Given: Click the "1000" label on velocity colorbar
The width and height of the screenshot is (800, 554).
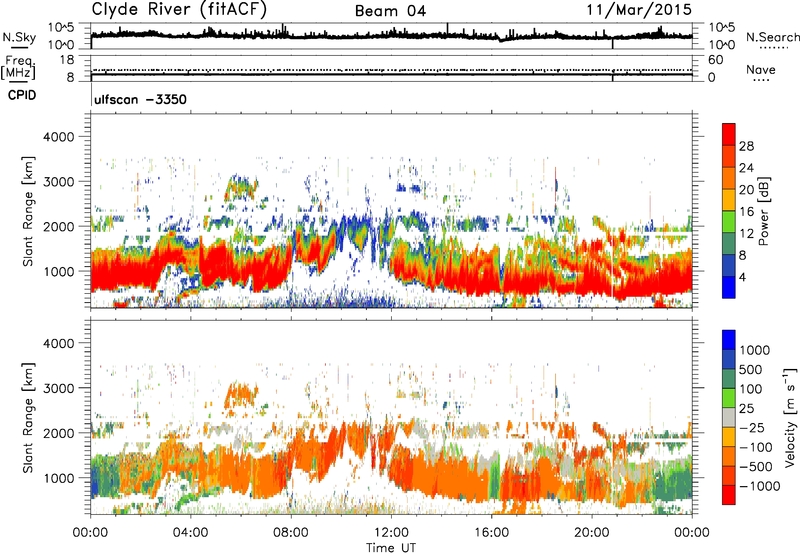Looking at the screenshot, I should tap(754, 350).
